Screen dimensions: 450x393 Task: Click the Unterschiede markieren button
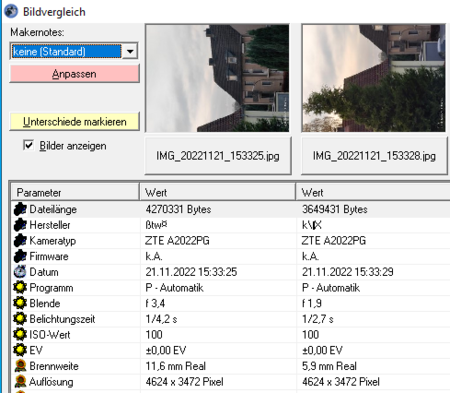tap(74, 122)
